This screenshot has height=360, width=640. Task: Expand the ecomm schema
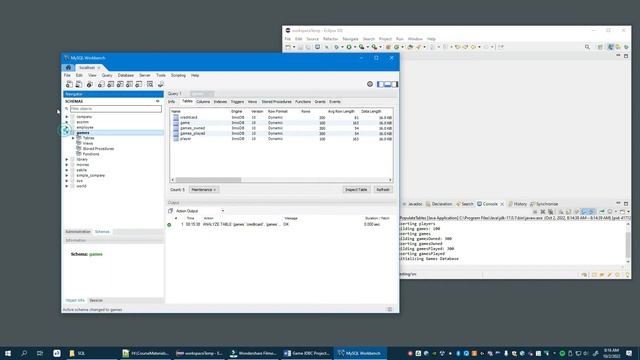[67, 122]
